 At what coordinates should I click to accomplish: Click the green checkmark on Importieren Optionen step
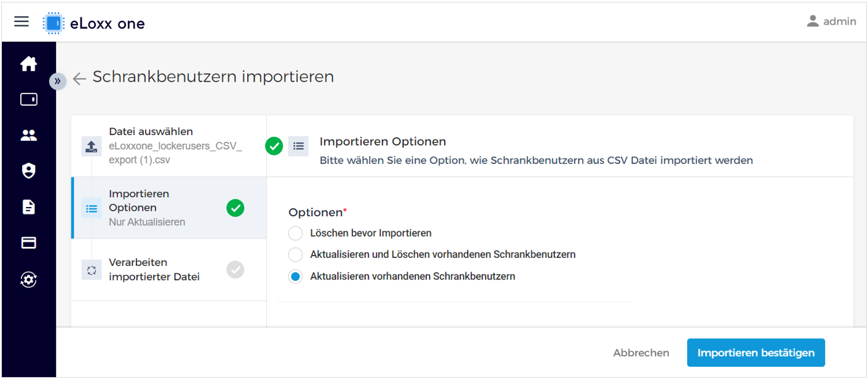[x=235, y=208]
